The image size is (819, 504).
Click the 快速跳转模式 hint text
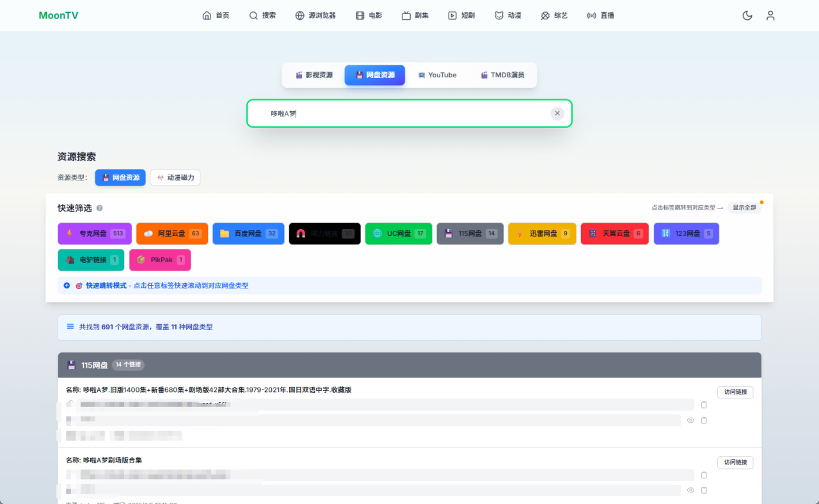[x=168, y=285]
